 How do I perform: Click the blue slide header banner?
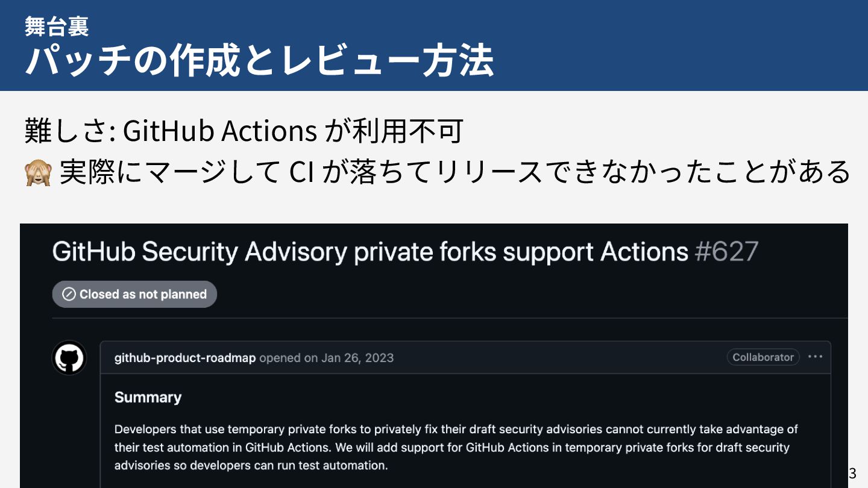tap(434, 45)
